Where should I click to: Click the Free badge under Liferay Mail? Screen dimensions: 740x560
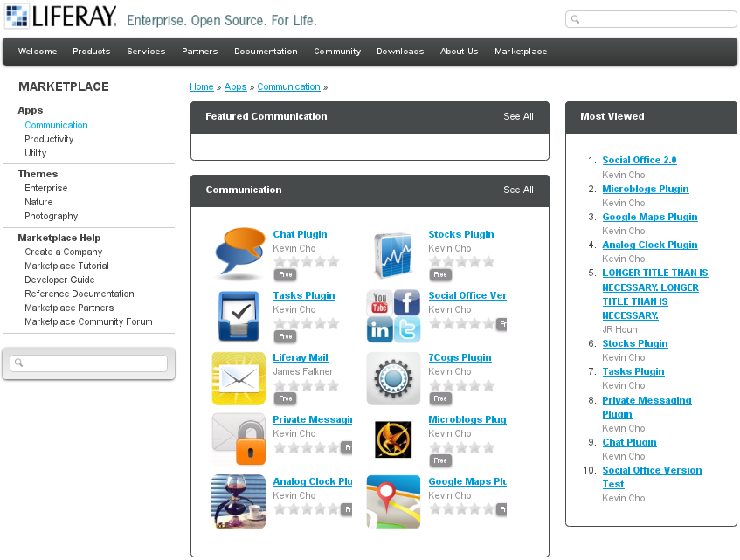(x=285, y=398)
